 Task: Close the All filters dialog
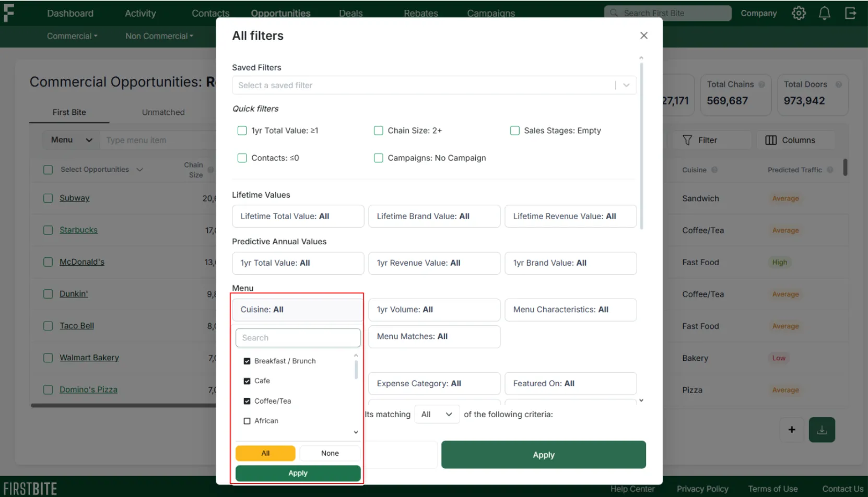pos(643,35)
